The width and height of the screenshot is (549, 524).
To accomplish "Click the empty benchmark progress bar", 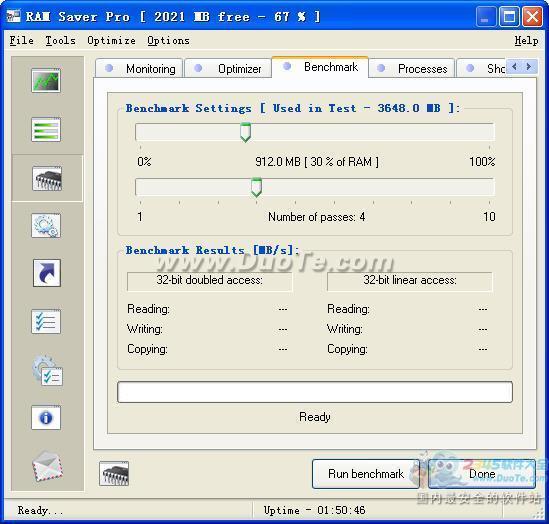I will click(315, 392).
